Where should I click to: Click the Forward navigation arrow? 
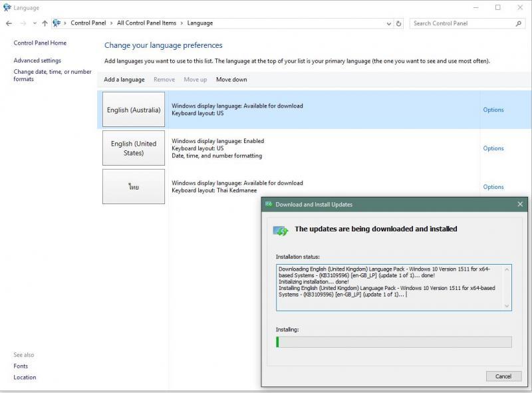[23, 23]
